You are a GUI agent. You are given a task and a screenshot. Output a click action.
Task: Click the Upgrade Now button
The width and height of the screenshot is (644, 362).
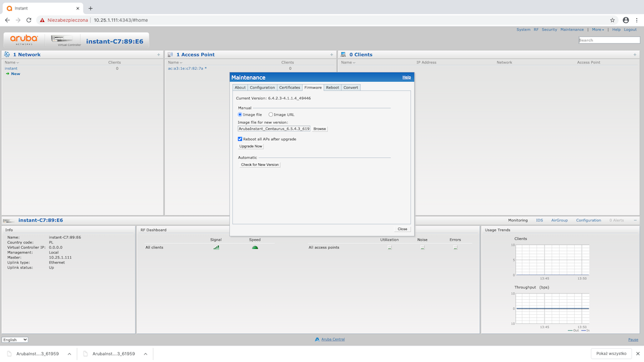point(250,146)
